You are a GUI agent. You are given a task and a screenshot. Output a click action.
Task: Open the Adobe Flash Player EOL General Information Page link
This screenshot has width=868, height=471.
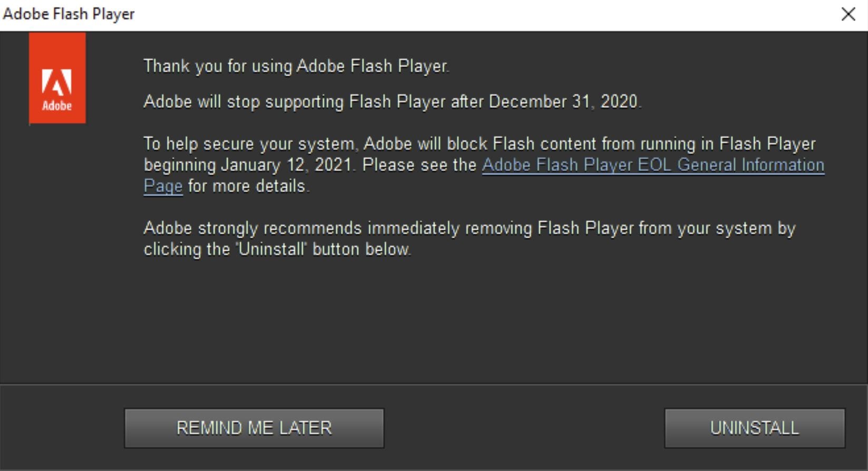tap(654, 165)
